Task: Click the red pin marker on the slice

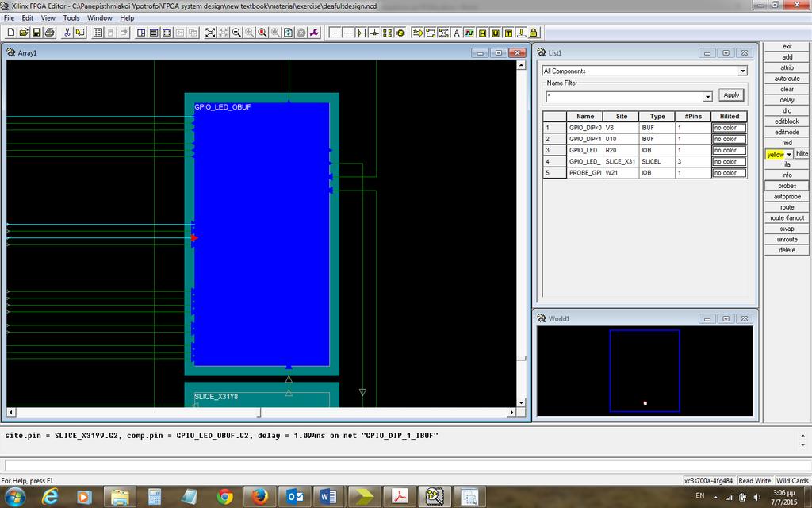Action: pos(194,238)
